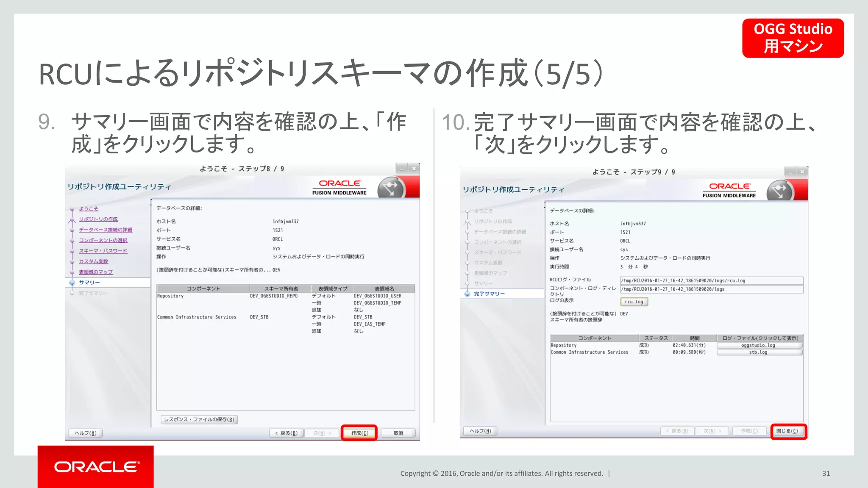Click 取消 in the step 8 window
The height and width of the screenshot is (488, 868).
click(398, 433)
